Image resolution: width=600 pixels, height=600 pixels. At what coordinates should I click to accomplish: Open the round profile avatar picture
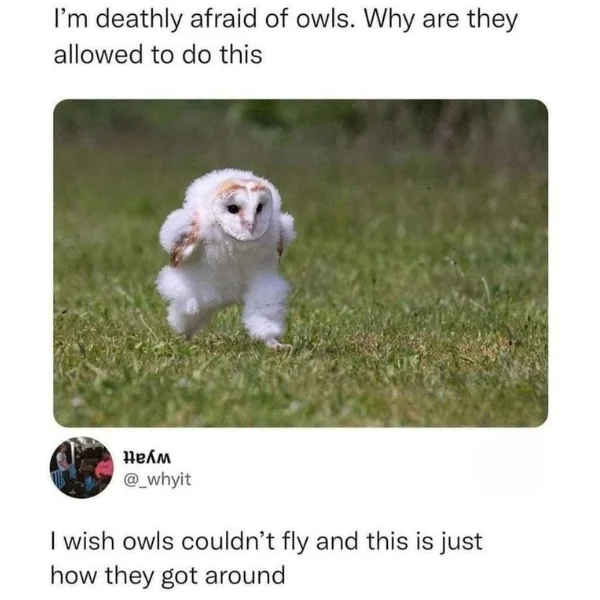pyautogui.click(x=82, y=467)
